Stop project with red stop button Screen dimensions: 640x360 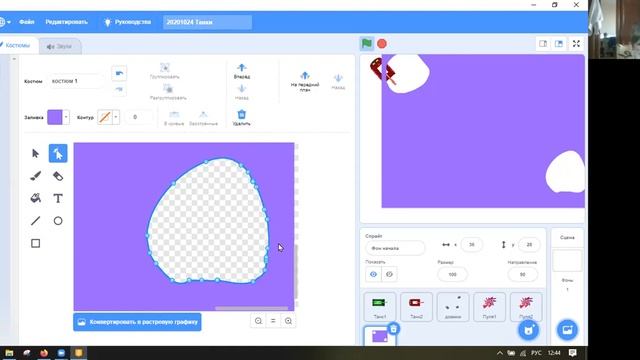(x=382, y=44)
